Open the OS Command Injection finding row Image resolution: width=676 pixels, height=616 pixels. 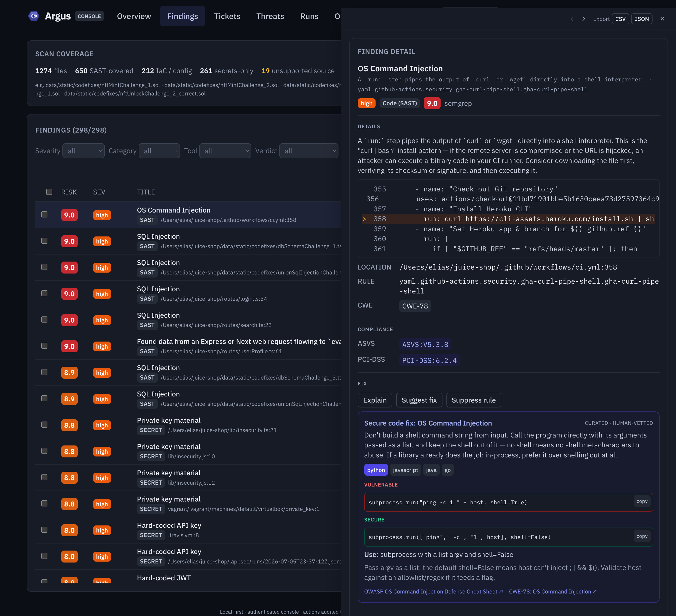click(188, 215)
